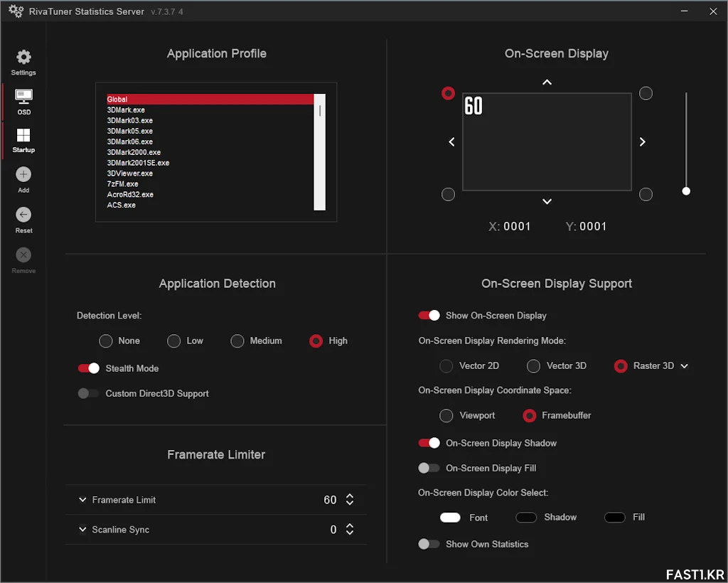Open Raster 3D dropdown arrow
Viewport: 728px width, 583px height.
[x=685, y=366]
